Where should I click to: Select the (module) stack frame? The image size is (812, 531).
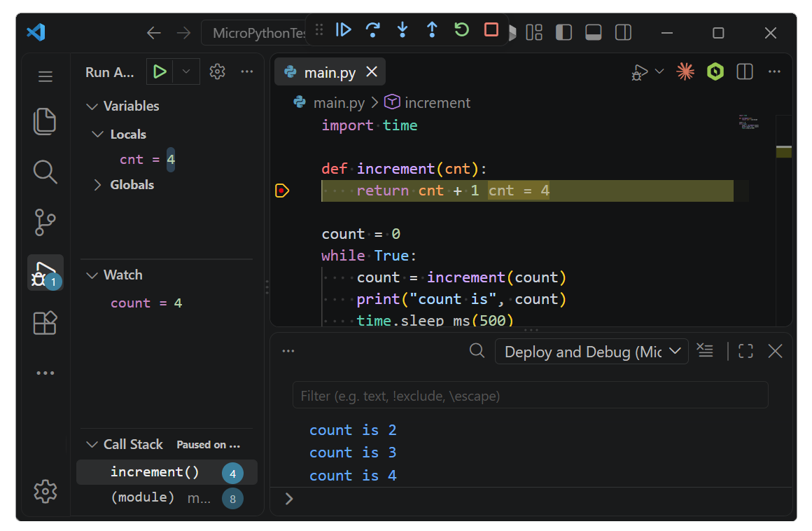coord(167,498)
